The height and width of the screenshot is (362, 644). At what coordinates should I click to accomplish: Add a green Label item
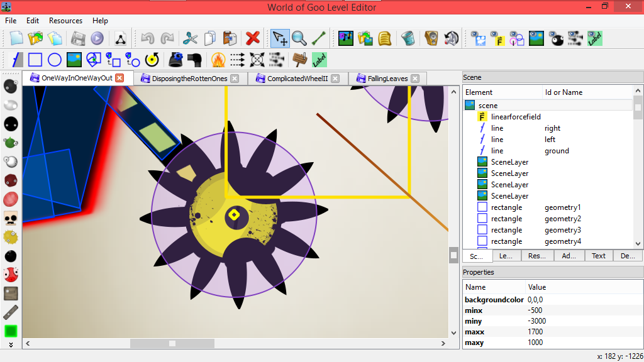coord(319,60)
